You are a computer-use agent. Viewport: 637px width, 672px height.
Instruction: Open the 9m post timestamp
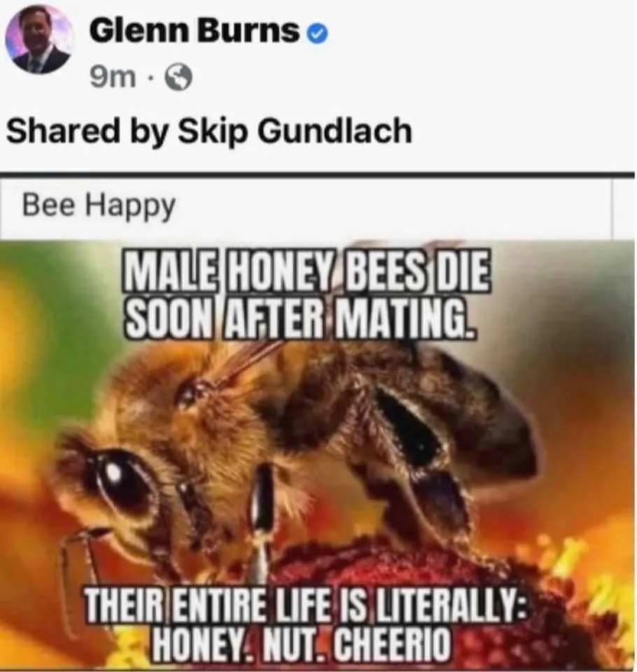point(113,78)
